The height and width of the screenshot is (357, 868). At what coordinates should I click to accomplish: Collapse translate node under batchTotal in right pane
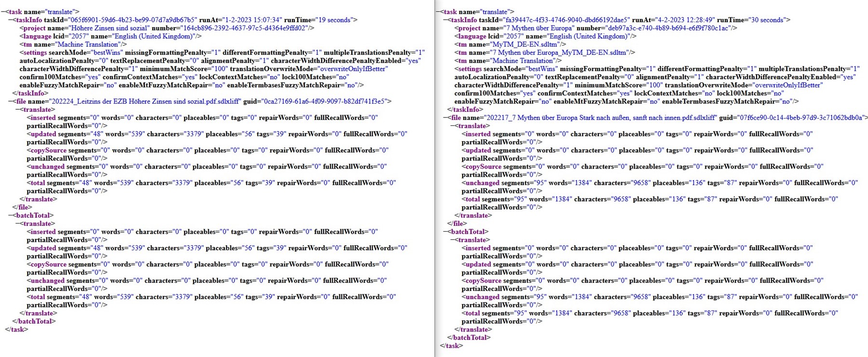point(453,240)
